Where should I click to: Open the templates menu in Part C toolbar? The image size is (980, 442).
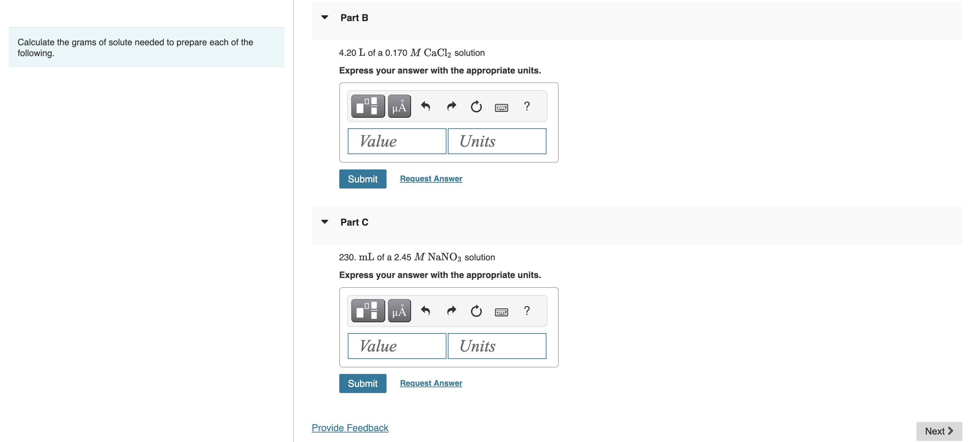pos(367,311)
